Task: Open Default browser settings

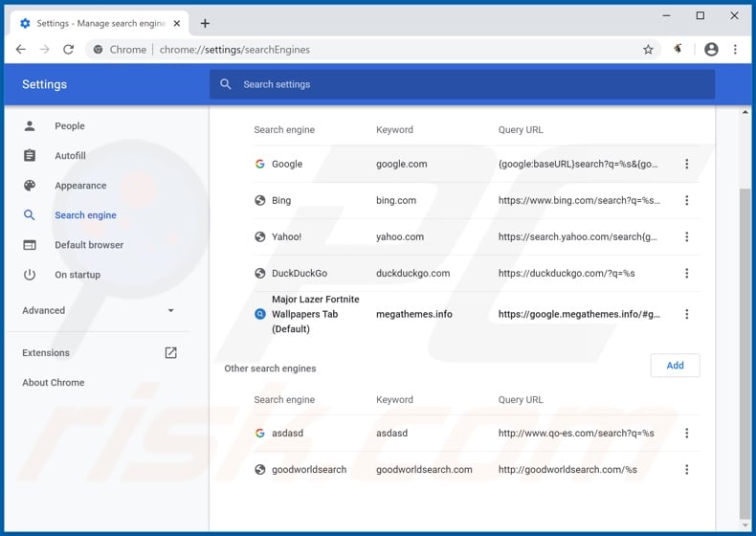Action: click(89, 245)
